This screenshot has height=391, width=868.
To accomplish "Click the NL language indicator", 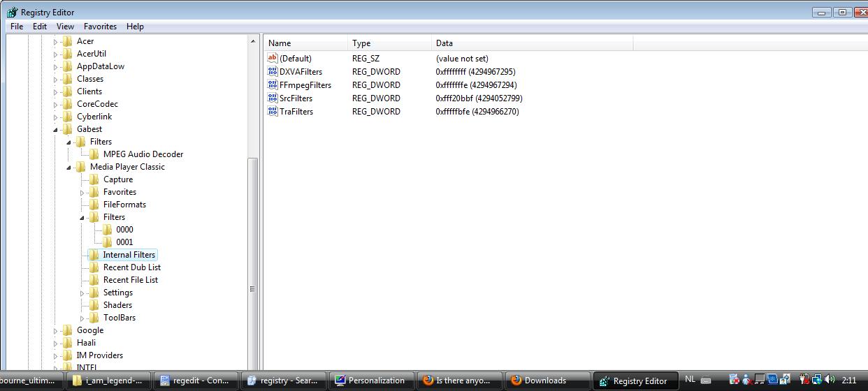I will tap(690, 380).
